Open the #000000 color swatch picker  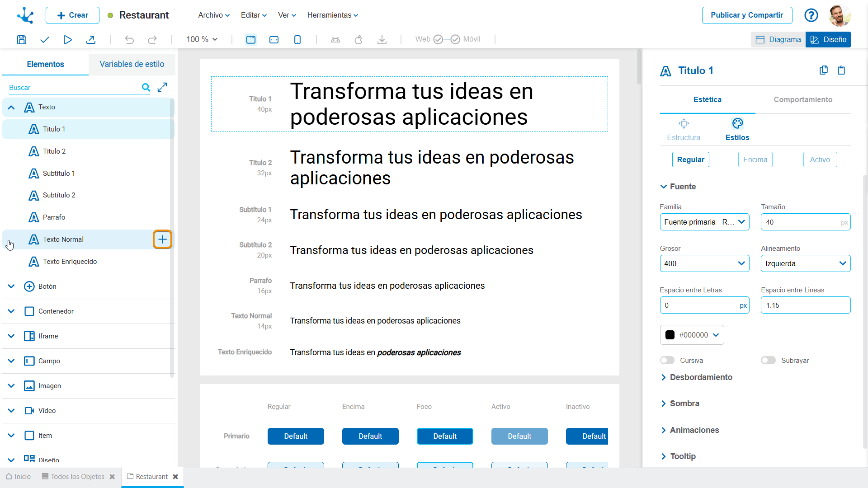(692, 335)
